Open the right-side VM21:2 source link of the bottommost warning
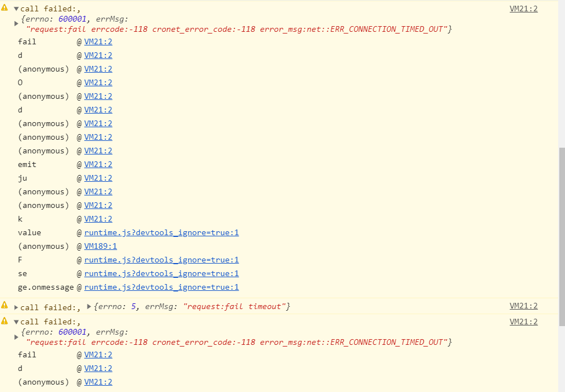The image size is (565, 392). 524,322
